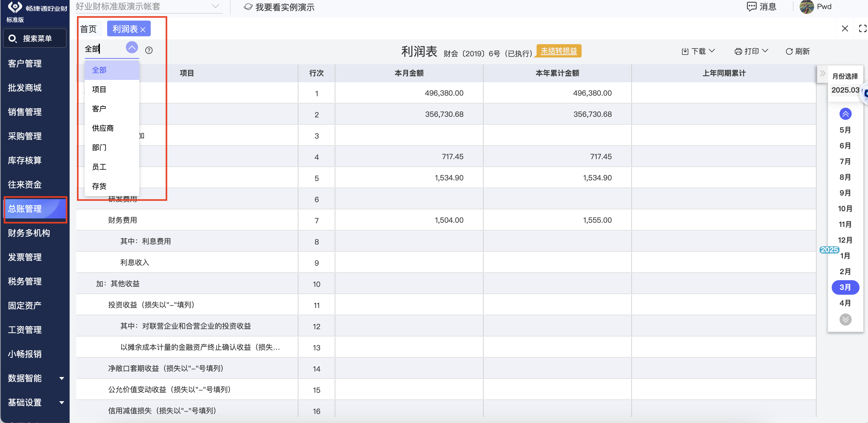Image resolution: width=868 pixels, height=423 pixels.
Task: Click 我要看实例演示 button
Action: click(279, 7)
